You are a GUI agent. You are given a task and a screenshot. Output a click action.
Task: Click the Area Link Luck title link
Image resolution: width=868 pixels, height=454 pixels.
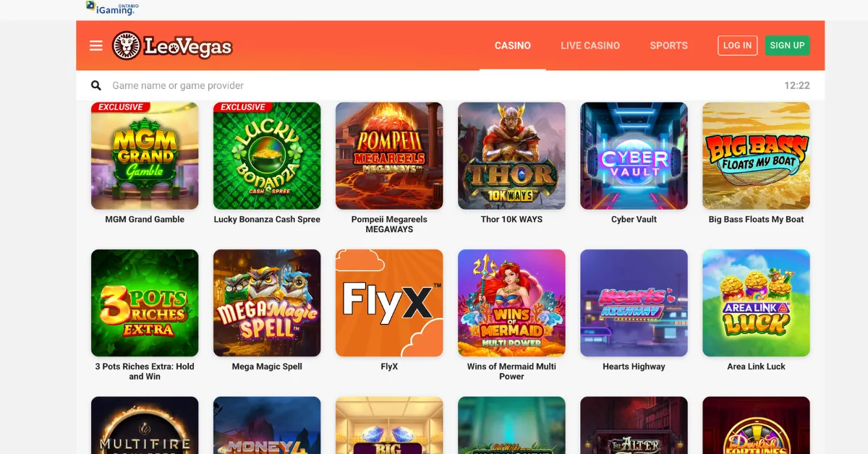pos(756,367)
